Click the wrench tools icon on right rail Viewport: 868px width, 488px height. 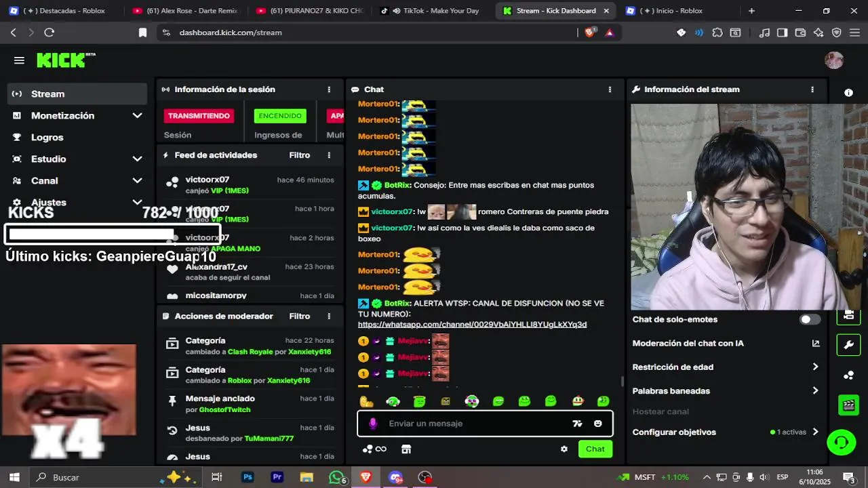(848, 345)
